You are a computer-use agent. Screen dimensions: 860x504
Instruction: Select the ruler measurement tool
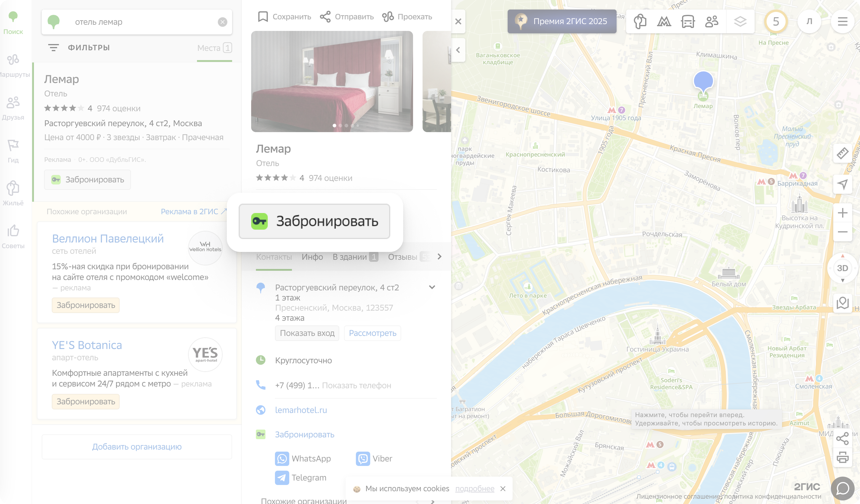(842, 153)
